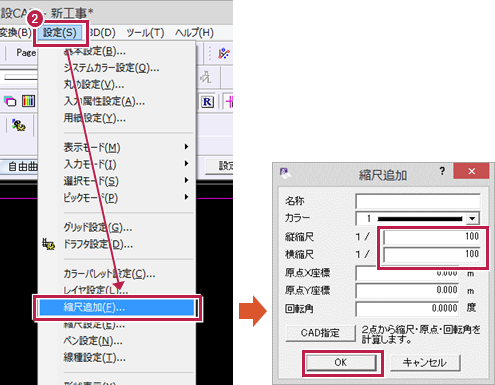Click the キャンセル button
This screenshot has width=495, height=385.
pos(425,362)
